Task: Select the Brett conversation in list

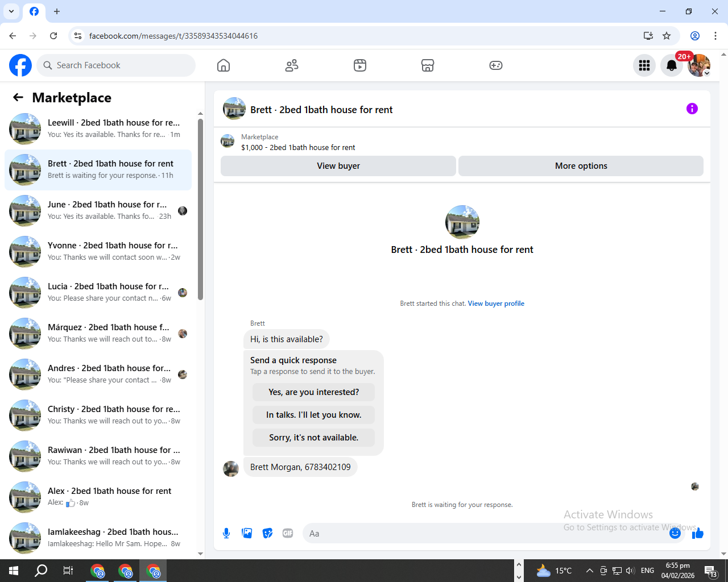Action: (x=98, y=169)
